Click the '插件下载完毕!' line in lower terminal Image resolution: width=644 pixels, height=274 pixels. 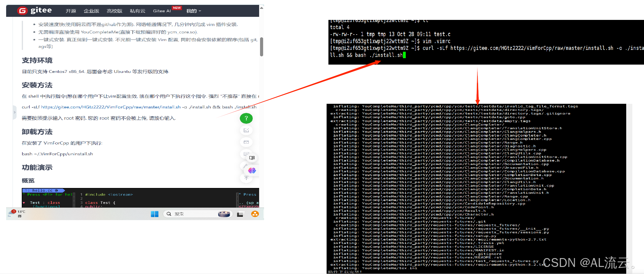(x=345, y=272)
